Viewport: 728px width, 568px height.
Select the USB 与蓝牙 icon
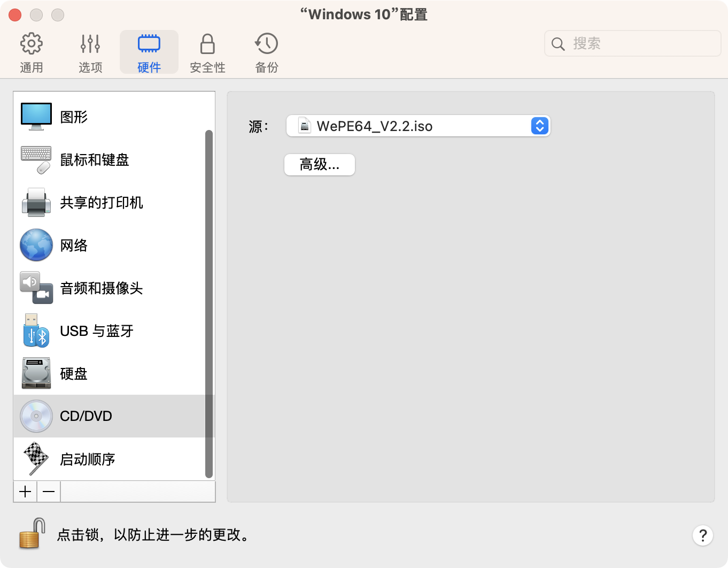click(x=36, y=331)
